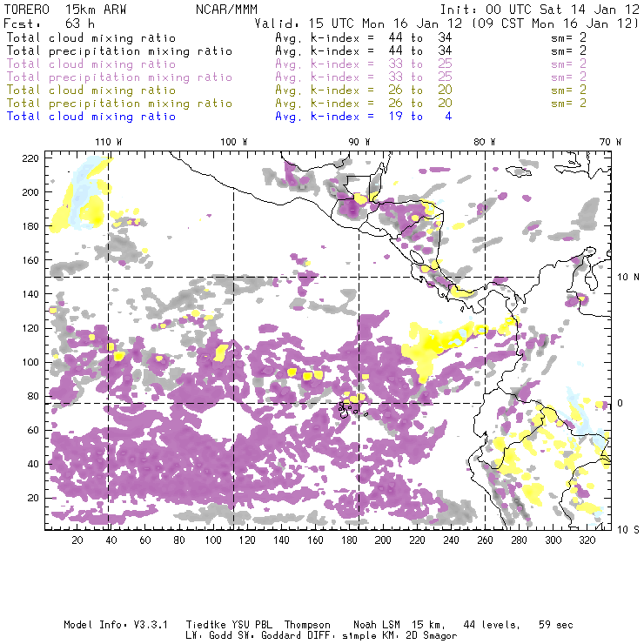This screenshot has width=644, height=644.
Task: Click the 'Tiedtke' scheme name
Action: coord(206,625)
